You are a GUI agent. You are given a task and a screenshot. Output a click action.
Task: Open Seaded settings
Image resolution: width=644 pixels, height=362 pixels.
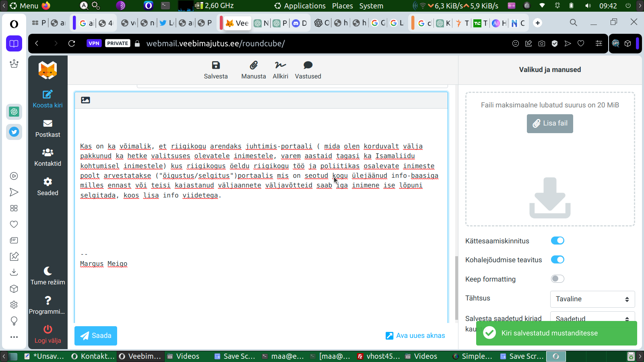(47, 187)
